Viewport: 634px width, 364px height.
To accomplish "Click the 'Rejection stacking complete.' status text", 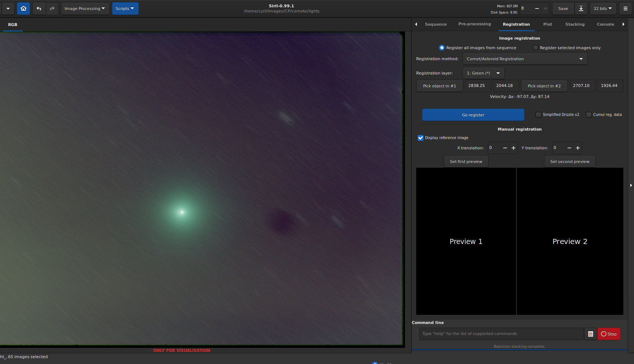I will (519, 346).
